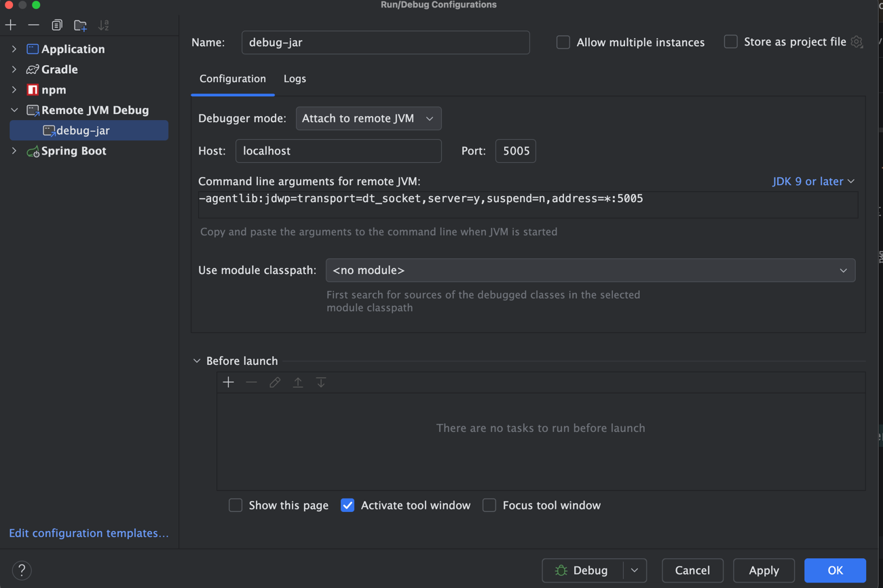Click the Port input field
The image size is (883, 588).
point(516,151)
